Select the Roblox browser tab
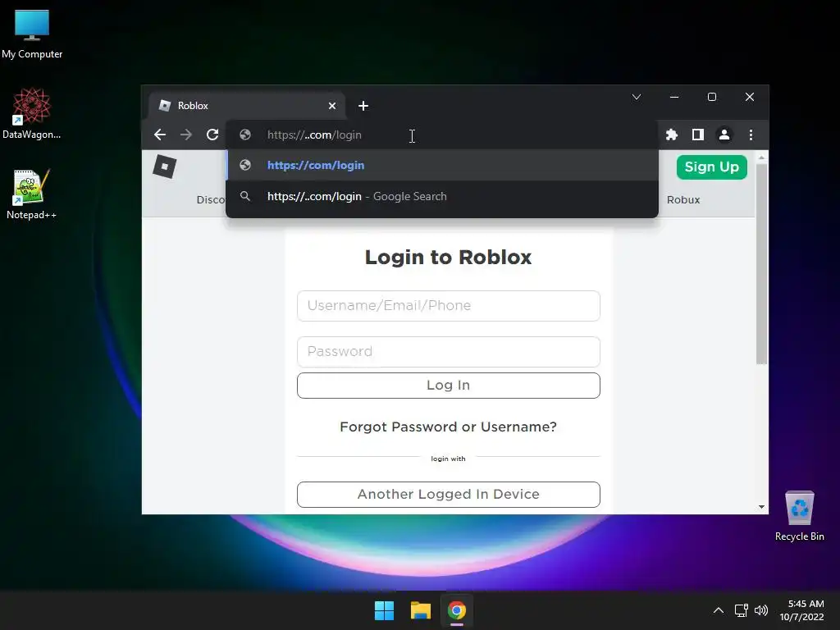This screenshot has height=630, width=840. click(x=247, y=106)
